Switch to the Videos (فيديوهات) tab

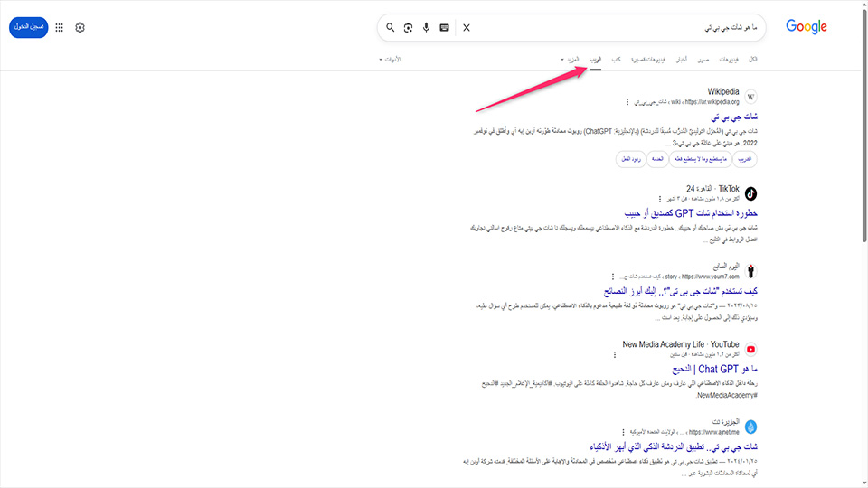729,60
